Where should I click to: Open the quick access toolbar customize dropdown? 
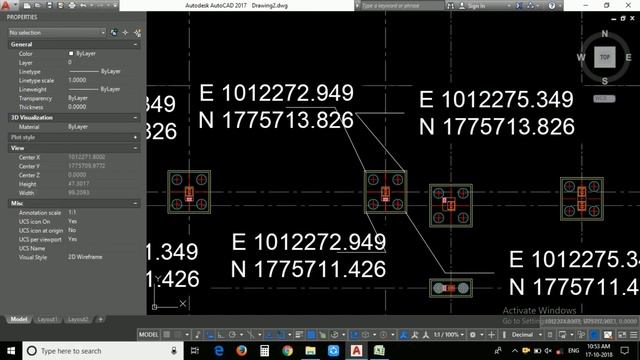(115, 5)
